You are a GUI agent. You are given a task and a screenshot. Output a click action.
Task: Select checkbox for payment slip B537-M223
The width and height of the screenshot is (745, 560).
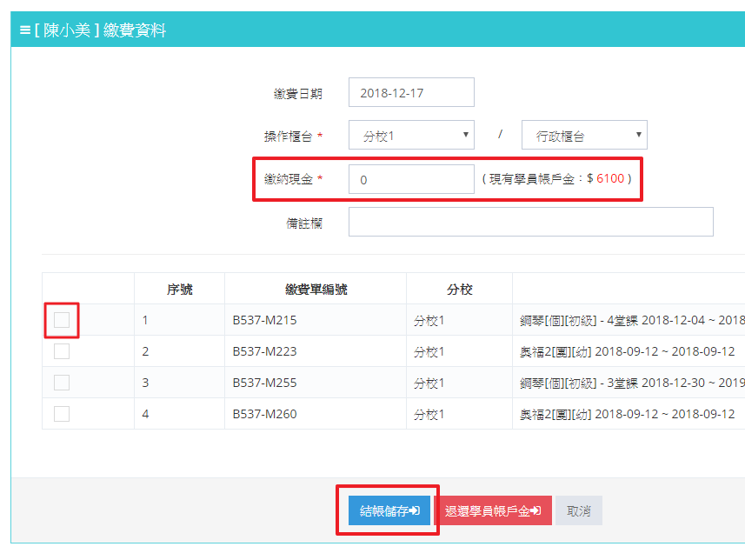tap(62, 351)
